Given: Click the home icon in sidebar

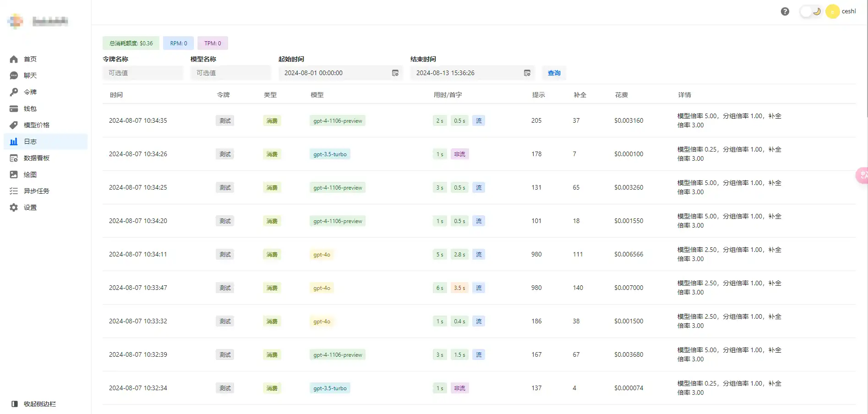Looking at the screenshot, I should coord(14,59).
